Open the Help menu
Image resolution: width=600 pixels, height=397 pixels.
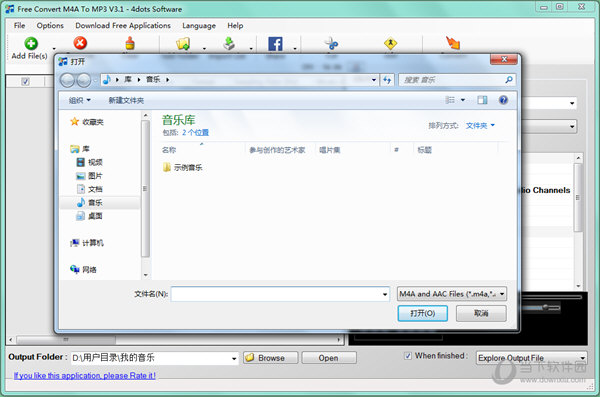pos(235,26)
